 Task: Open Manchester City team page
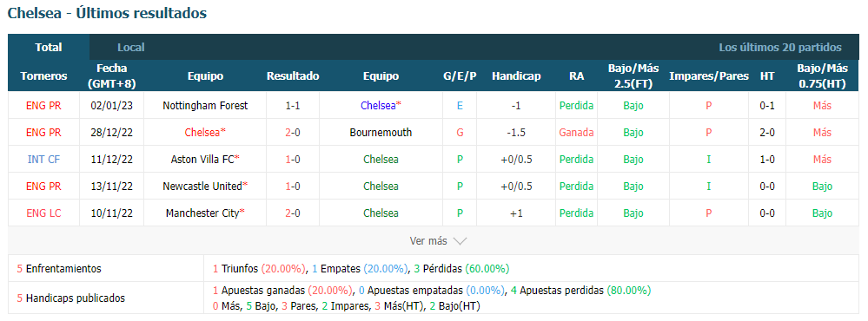pos(202,213)
